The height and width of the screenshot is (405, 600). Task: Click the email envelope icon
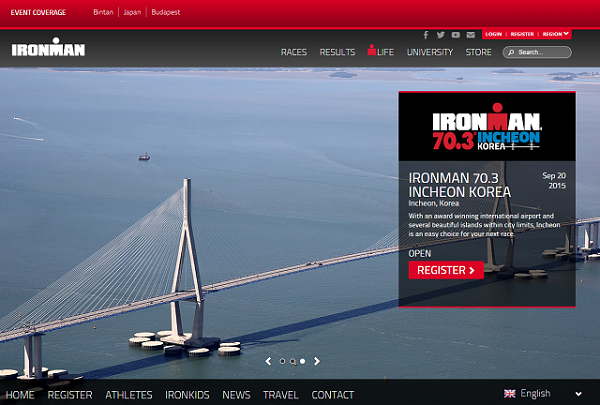(471, 35)
